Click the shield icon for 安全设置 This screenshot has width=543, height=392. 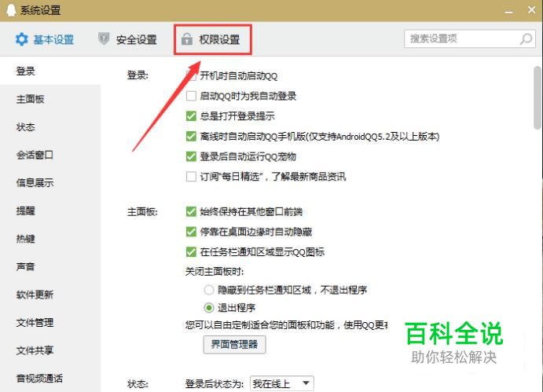[104, 38]
